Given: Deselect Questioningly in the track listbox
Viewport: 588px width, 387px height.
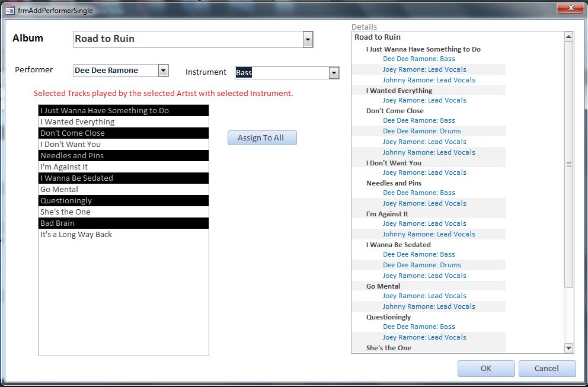Looking at the screenshot, I should [x=123, y=201].
